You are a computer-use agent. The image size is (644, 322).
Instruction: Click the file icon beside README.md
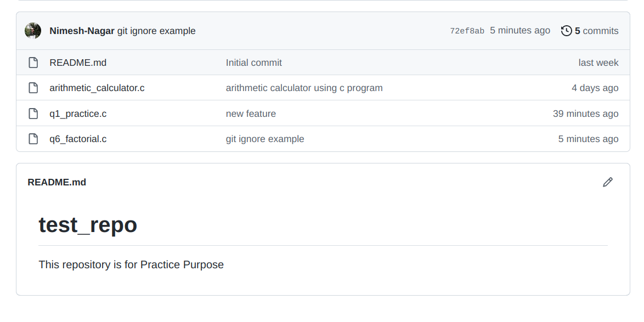tap(33, 63)
